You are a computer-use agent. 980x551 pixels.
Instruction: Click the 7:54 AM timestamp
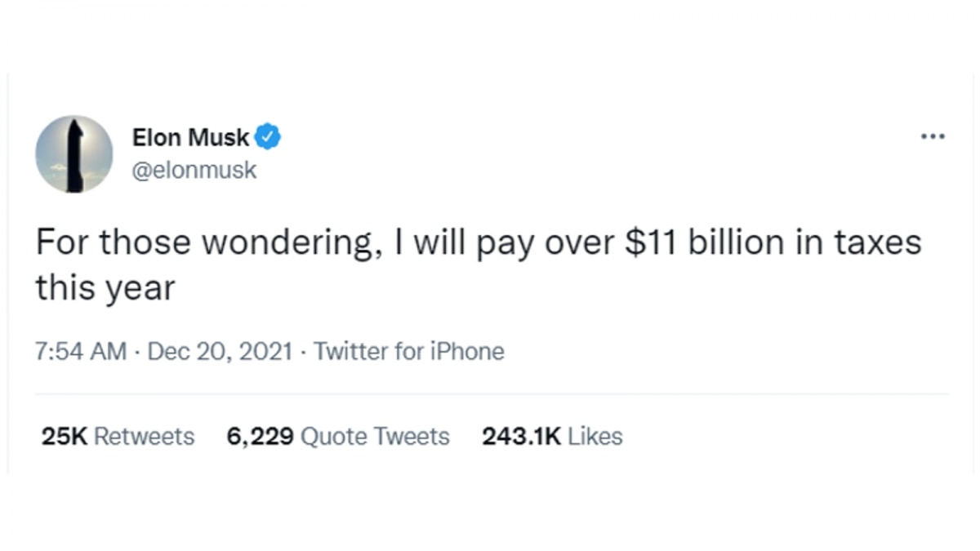pos(81,352)
